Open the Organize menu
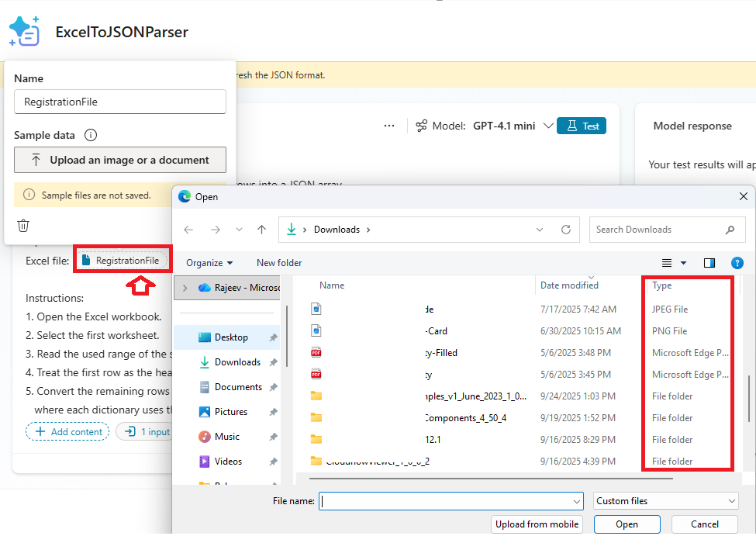 [x=209, y=263]
